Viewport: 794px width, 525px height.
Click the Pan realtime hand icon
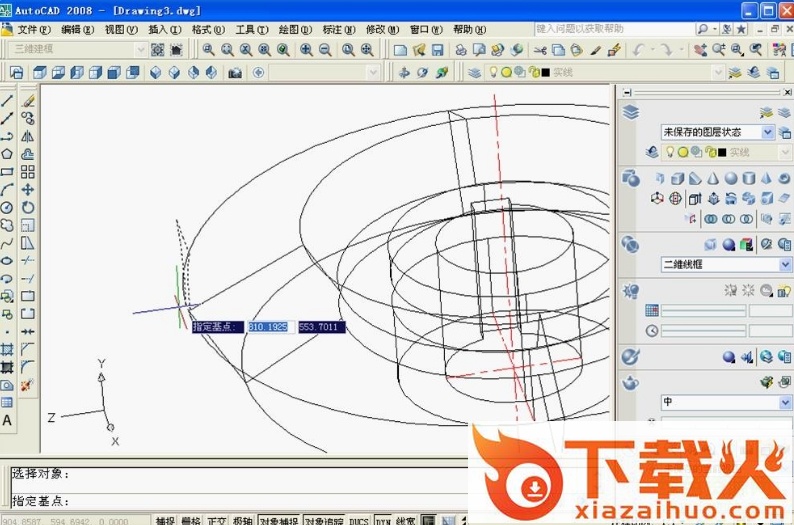[x=700, y=50]
